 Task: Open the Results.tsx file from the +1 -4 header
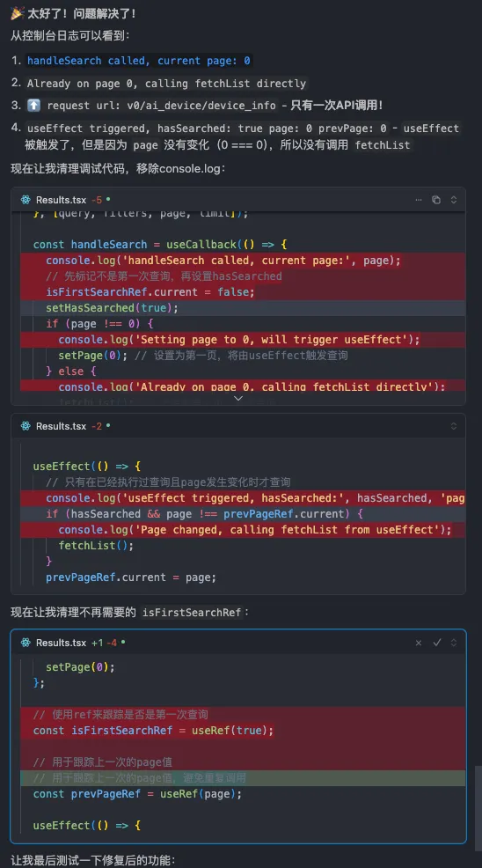pos(61,642)
